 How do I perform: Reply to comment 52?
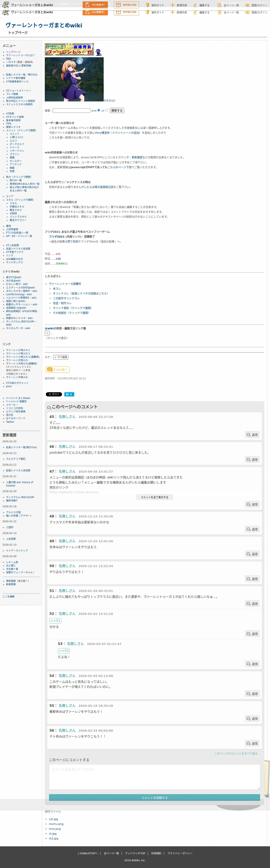[x=252, y=634]
